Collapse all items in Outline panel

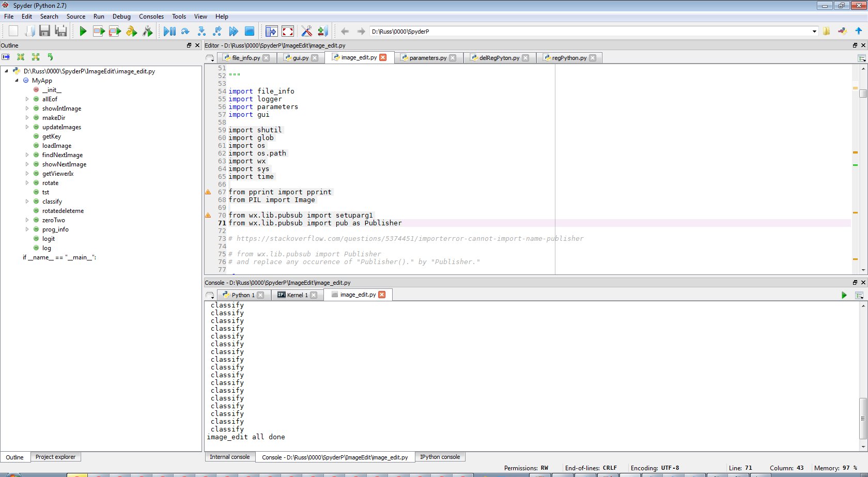pyautogui.click(x=21, y=57)
